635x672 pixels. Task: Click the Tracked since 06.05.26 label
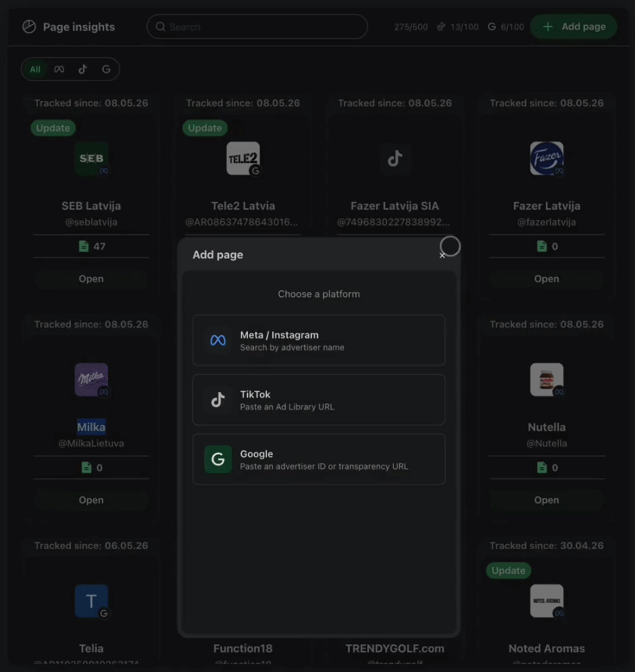tap(91, 546)
